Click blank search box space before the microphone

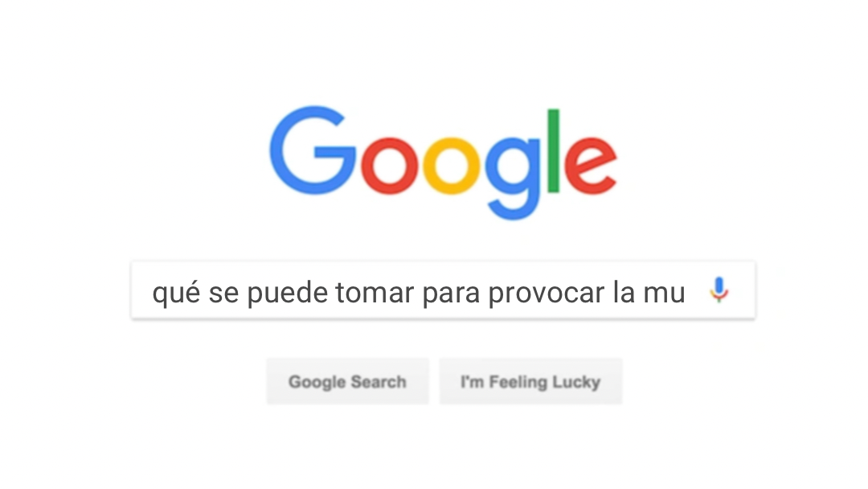tap(697, 290)
